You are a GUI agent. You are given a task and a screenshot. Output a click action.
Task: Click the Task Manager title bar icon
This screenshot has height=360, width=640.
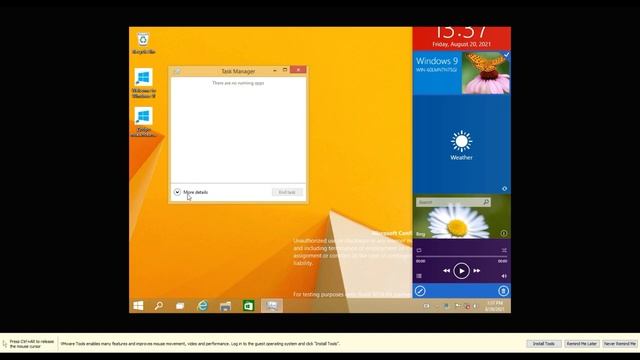pyautogui.click(x=177, y=71)
